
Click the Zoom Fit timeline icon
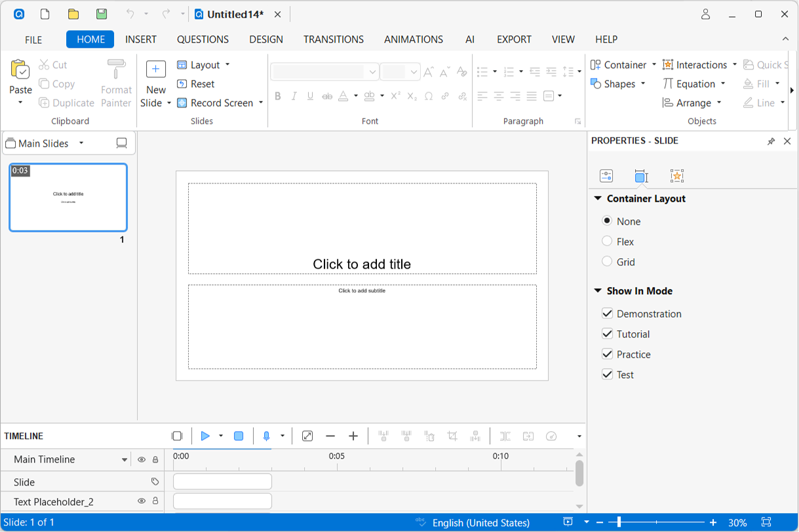pos(307,436)
